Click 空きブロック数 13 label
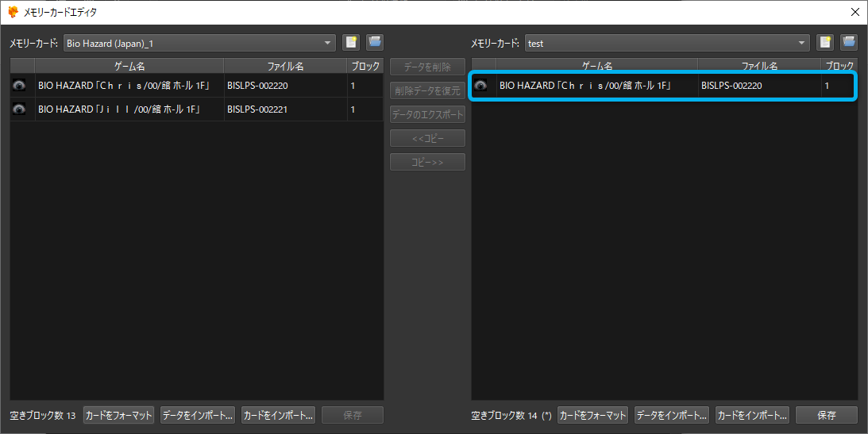Viewport: 868px width, 434px height. [x=43, y=415]
